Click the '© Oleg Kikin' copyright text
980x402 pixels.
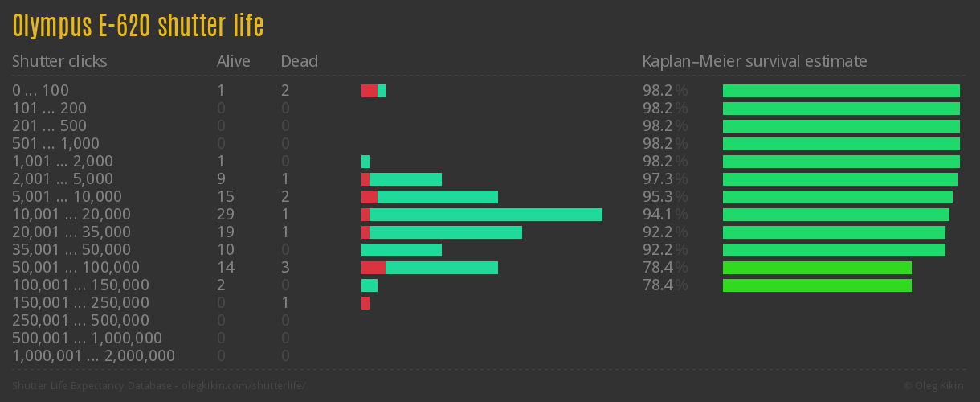936,386
